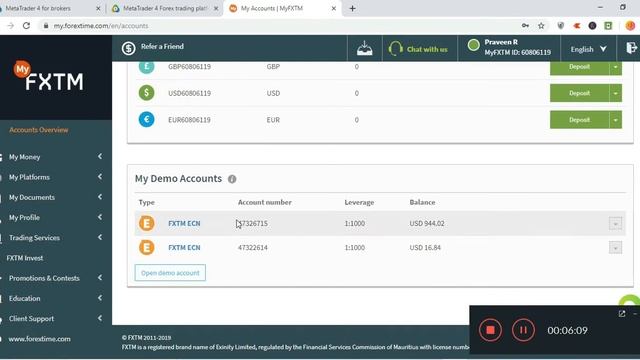Click the logout icon at header right
Screen dimensions: 640x360
[631, 48]
